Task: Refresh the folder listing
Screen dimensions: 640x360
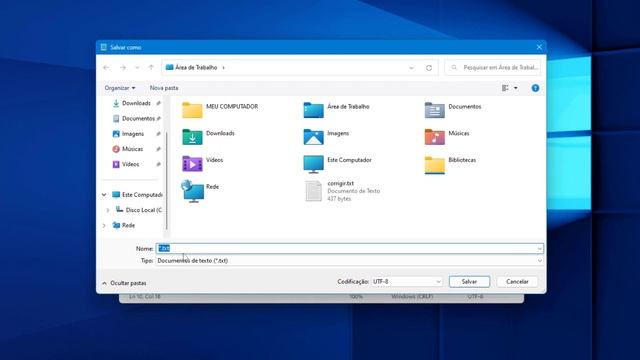Action: click(x=429, y=68)
